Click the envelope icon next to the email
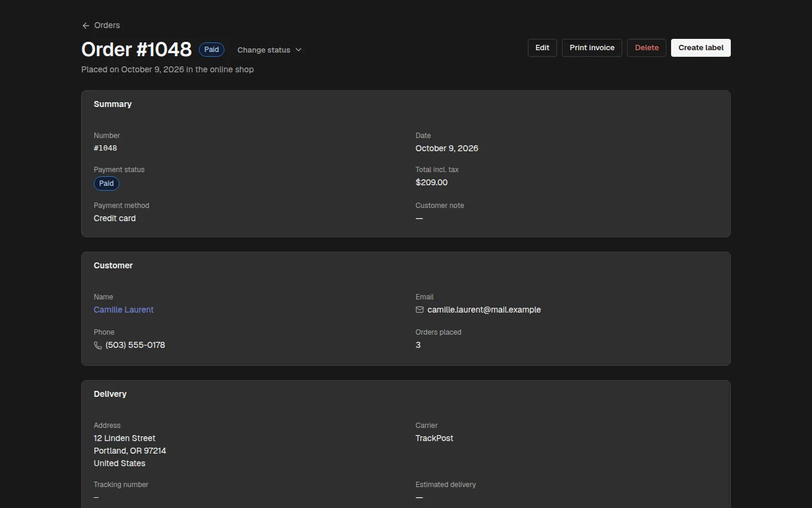 point(420,310)
